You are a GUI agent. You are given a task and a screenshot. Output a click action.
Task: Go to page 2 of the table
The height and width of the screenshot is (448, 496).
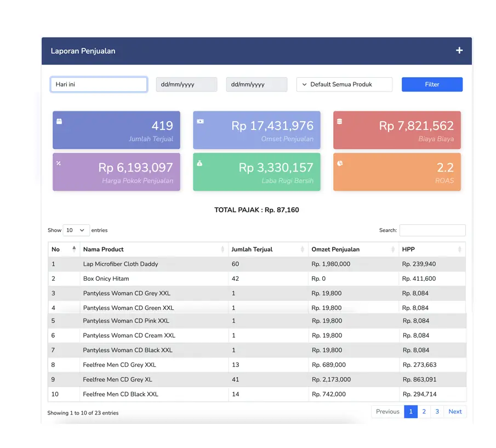pyautogui.click(x=424, y=412)
